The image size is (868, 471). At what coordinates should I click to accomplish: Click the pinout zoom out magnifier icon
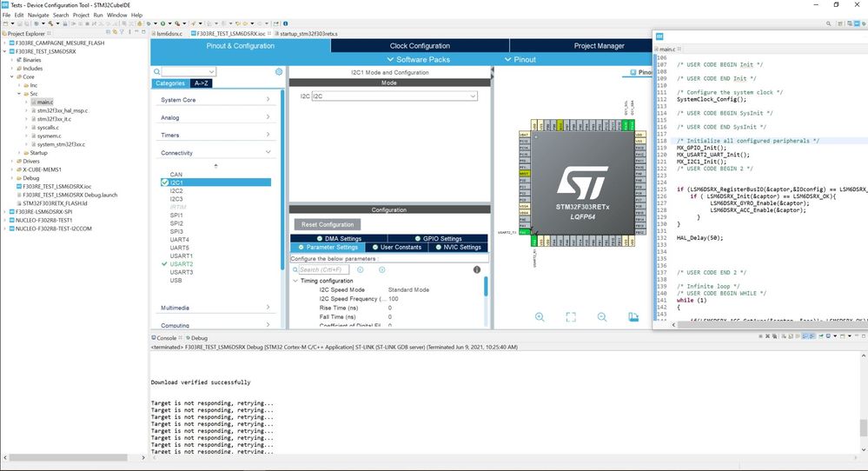click(x=602, y=317)
